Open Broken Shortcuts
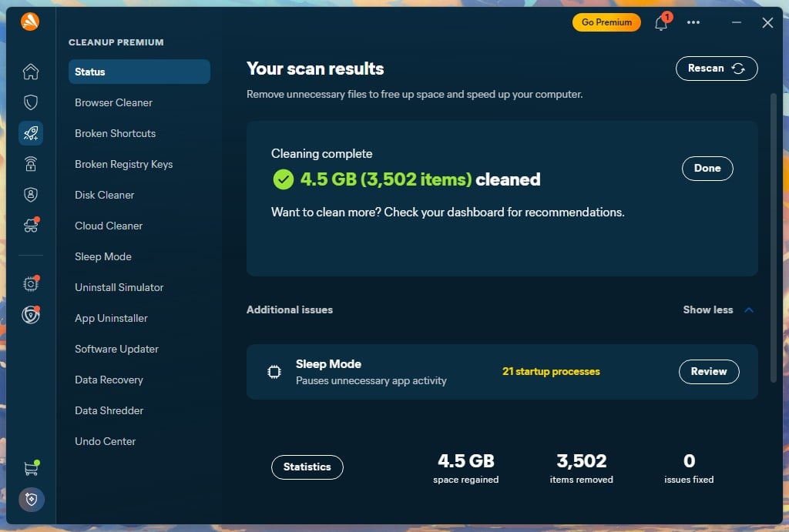 (116, 133)
